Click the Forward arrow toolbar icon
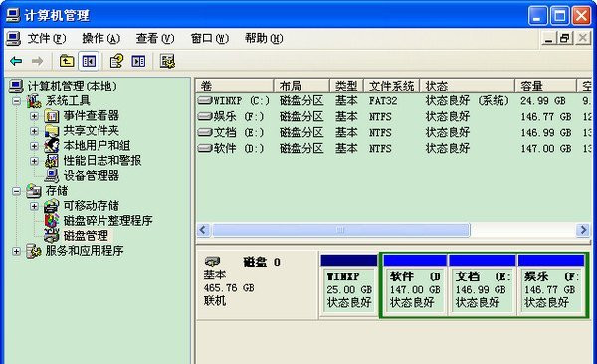 37,61
